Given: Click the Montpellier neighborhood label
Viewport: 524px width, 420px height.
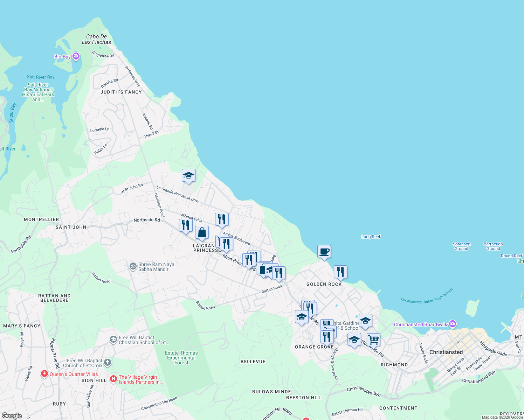Looking at the screenshot, I should click(x=41, y=219).
